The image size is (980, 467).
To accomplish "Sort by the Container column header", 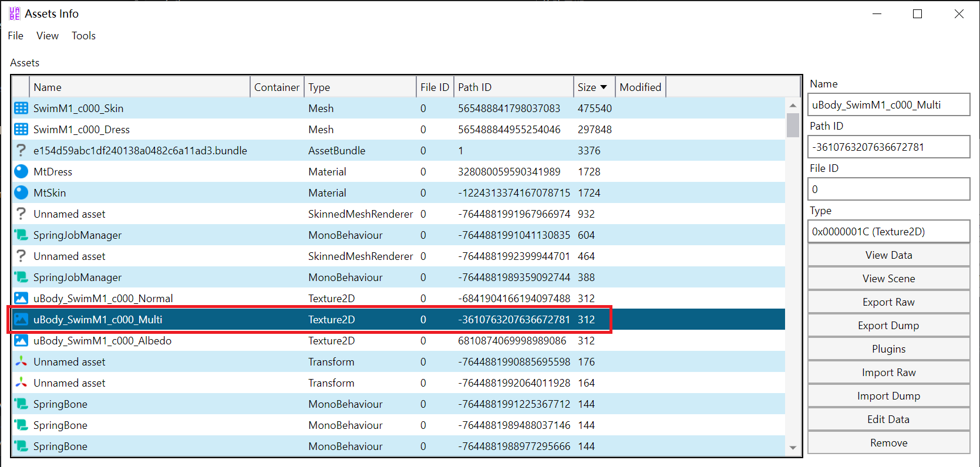I will 277,87.
